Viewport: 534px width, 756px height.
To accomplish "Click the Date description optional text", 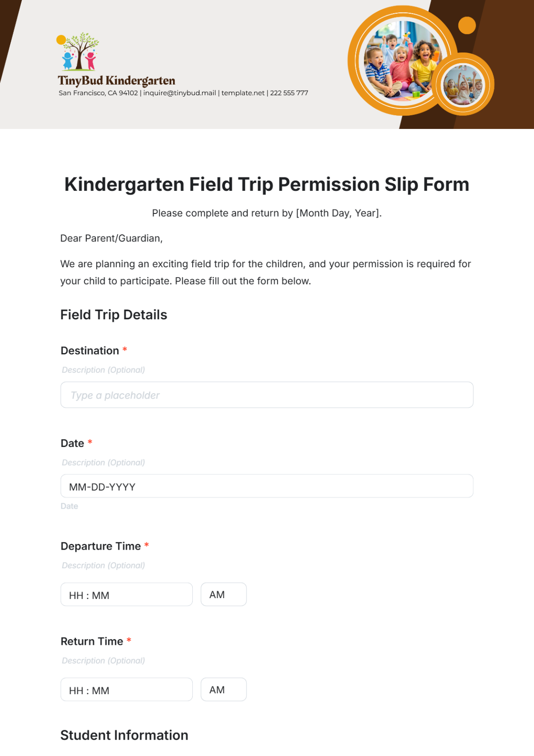I will 103,462.
